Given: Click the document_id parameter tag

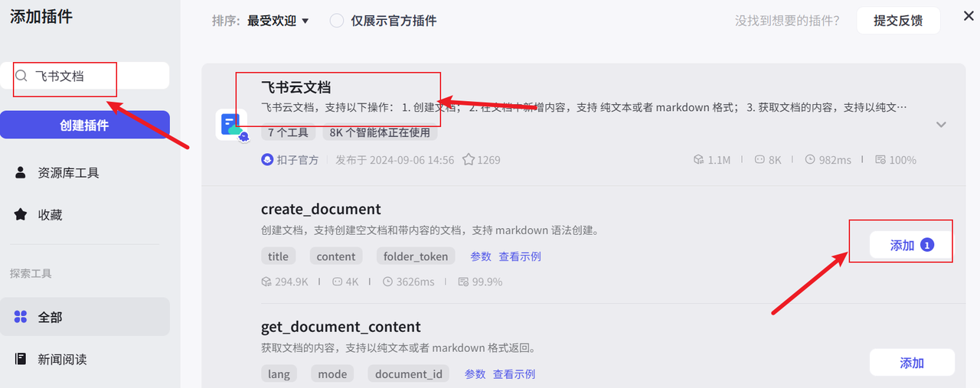Looking at the screenshot, I should click(409, 374).
